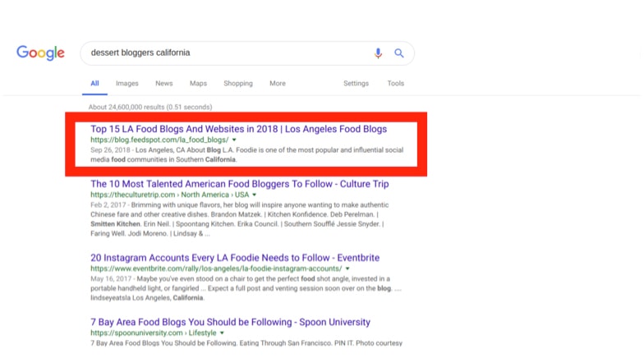Open the search Settings menu
This screenshot has width=644, height=363.
[x=356, y=84]
